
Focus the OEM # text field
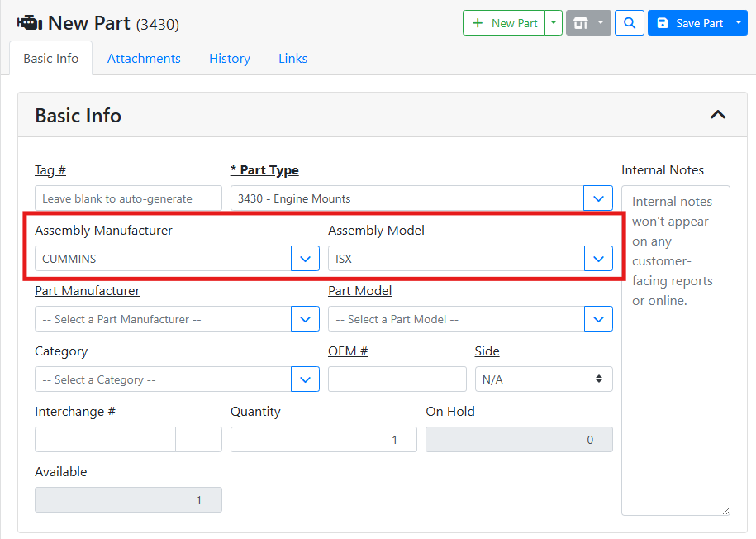(x=397, y=379)
